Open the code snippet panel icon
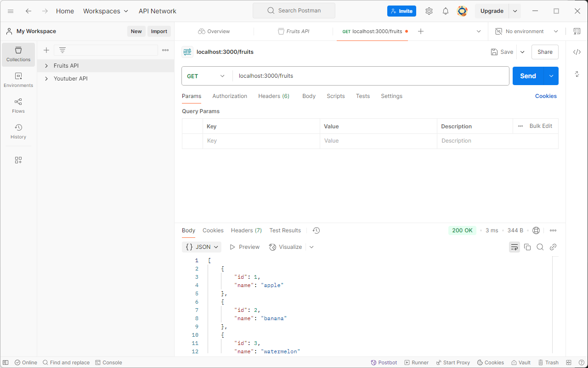The image size is (588, 368). pos(577,52)
